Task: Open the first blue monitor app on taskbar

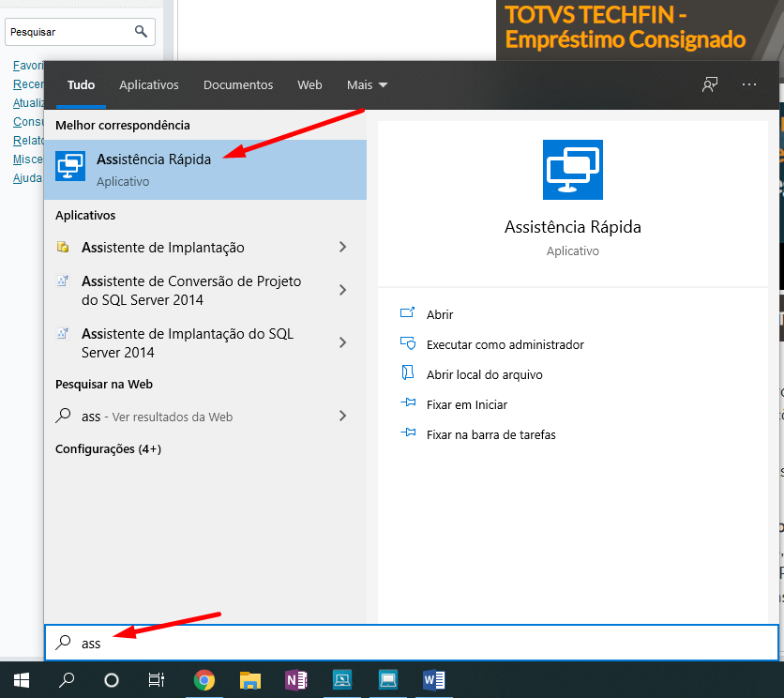Action: click(342, 680)
